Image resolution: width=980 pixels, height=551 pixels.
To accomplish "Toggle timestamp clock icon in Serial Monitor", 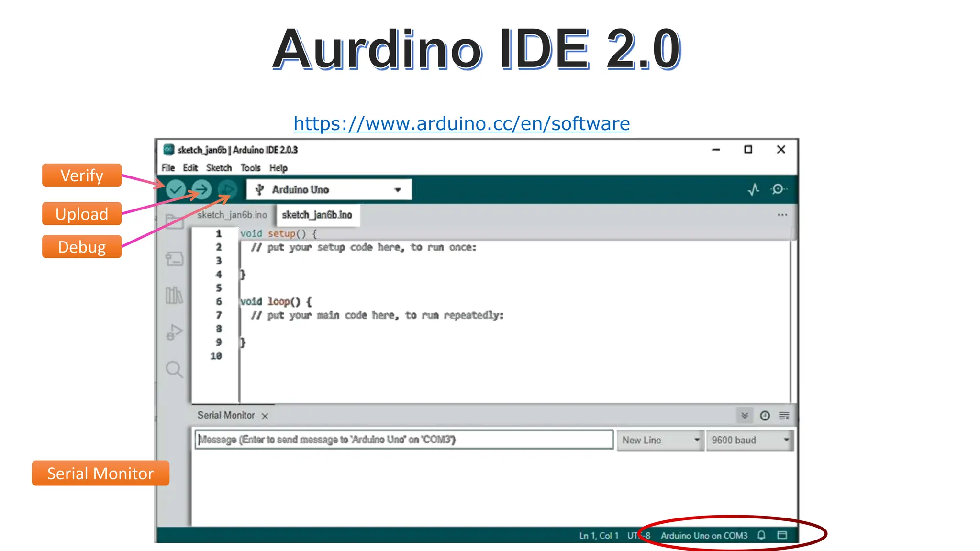I will point(765,416).
